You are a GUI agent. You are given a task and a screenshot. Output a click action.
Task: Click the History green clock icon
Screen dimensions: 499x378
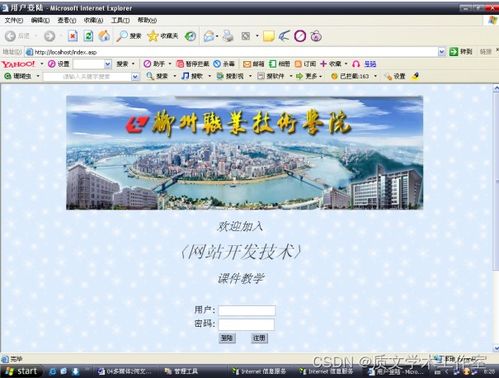point(190,36)
